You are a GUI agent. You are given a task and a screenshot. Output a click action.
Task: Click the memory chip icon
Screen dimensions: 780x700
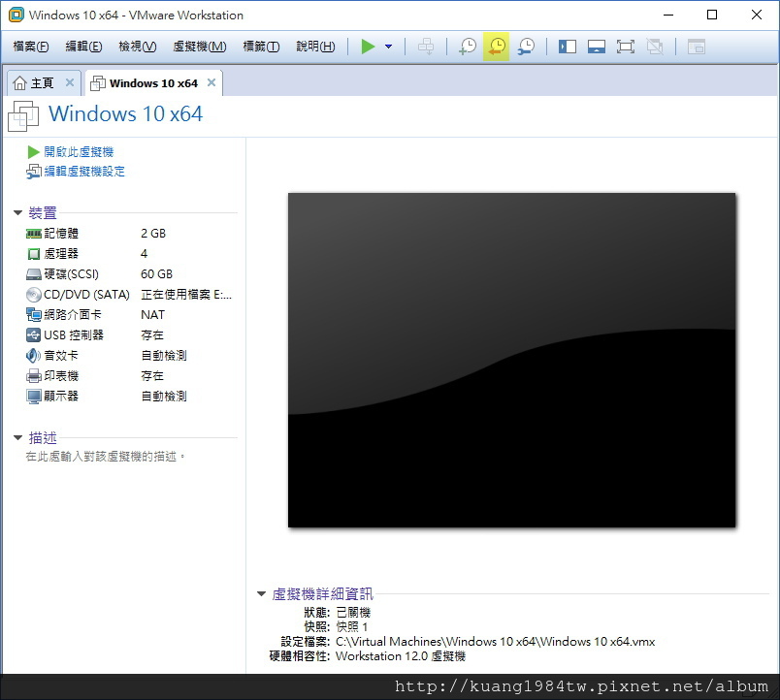tap(33, 234)
